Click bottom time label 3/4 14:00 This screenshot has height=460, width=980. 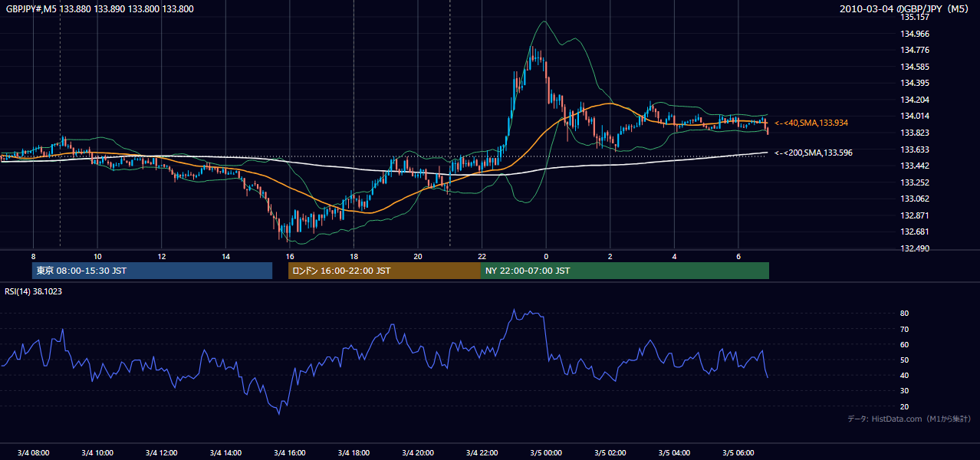[x=225, y=452]
